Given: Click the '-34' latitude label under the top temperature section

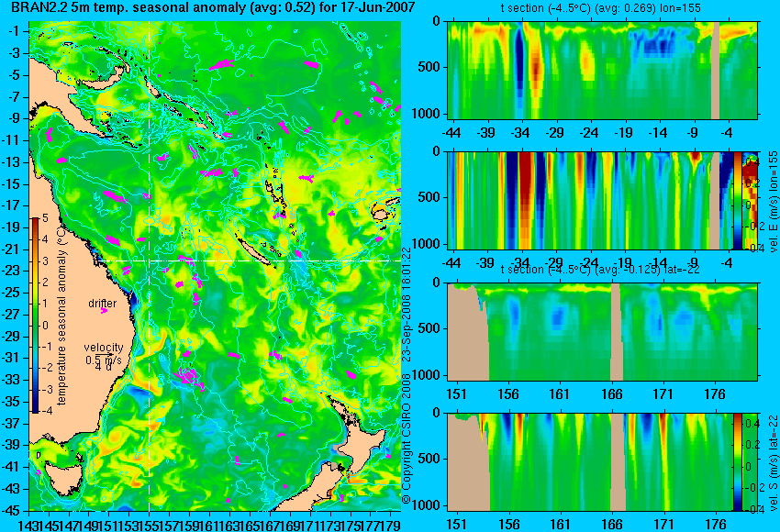Looking at the screenshot, I should (520, 133).
